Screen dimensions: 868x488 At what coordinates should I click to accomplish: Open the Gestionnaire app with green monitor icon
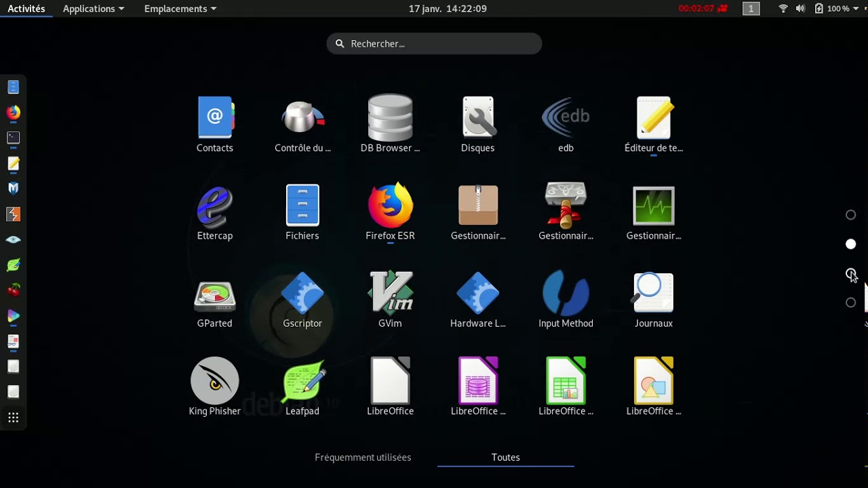654,213
